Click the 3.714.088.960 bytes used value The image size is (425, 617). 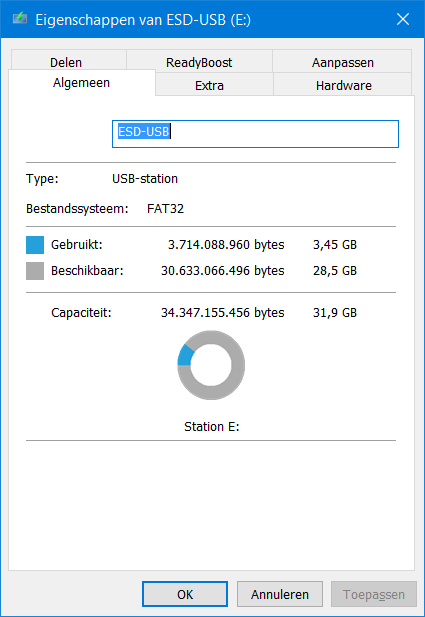[x=226, y=245]
